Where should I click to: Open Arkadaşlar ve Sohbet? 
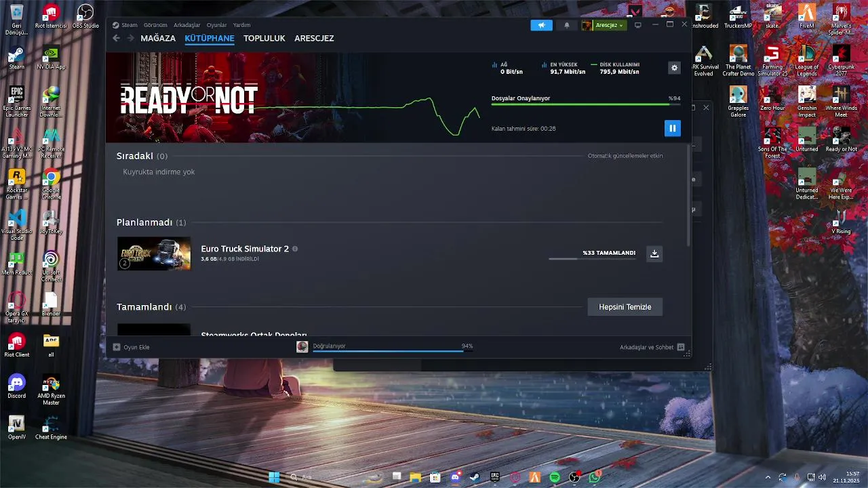point(652,347)
